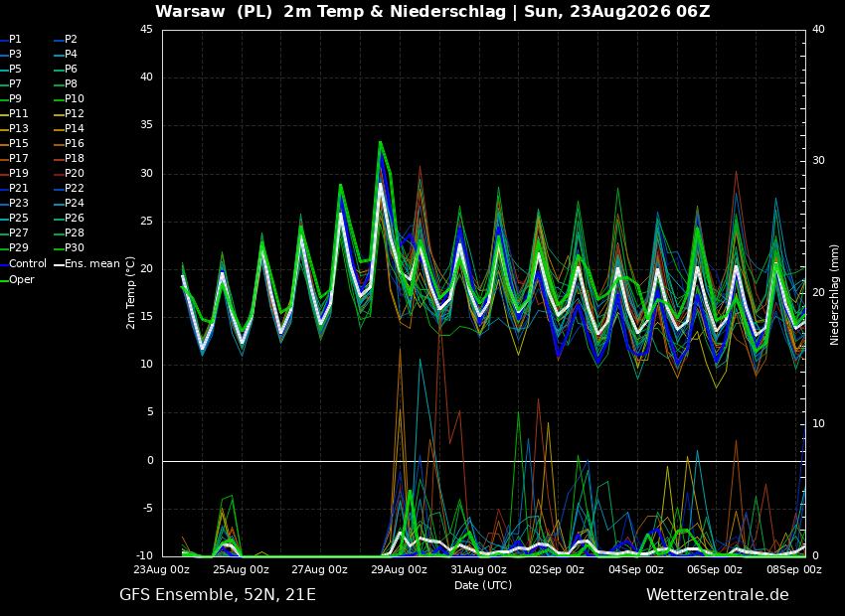Image resolution: width=845 pixels, height=616 pixels.
Task: Click the 2m Temp (°C) axis title
Action: click(131, 292)
